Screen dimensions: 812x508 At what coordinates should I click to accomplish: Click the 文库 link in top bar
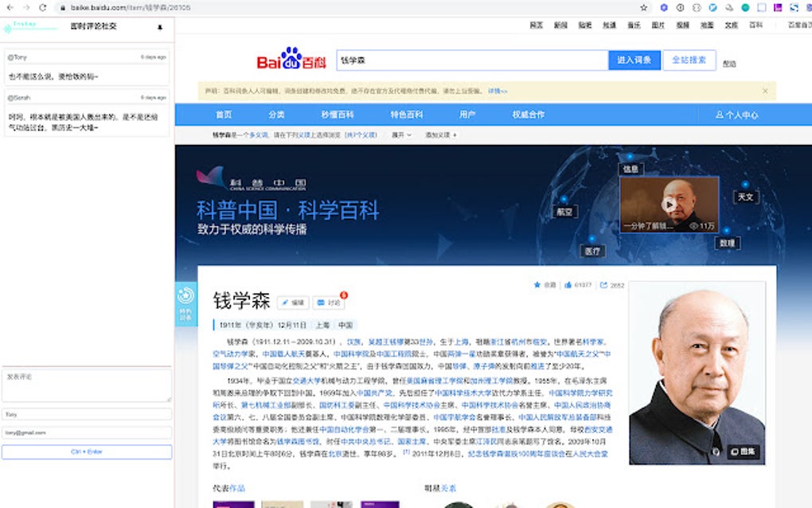pos(732,25)
